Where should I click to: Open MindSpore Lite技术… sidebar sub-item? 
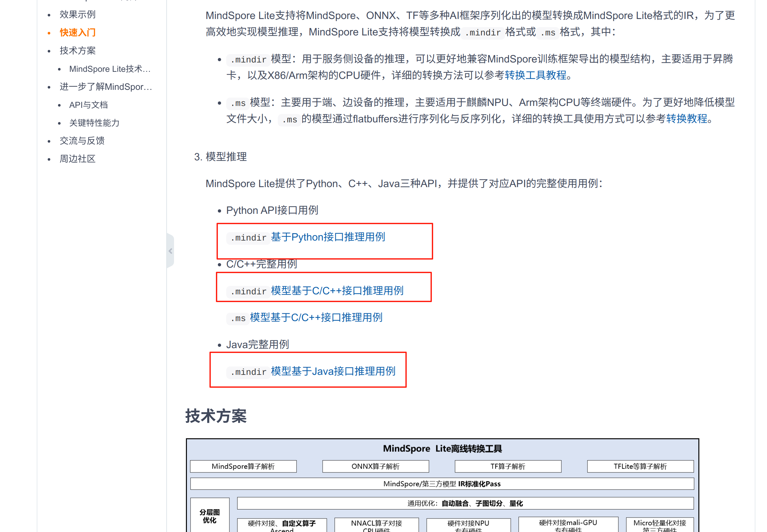tap(110, 69)
